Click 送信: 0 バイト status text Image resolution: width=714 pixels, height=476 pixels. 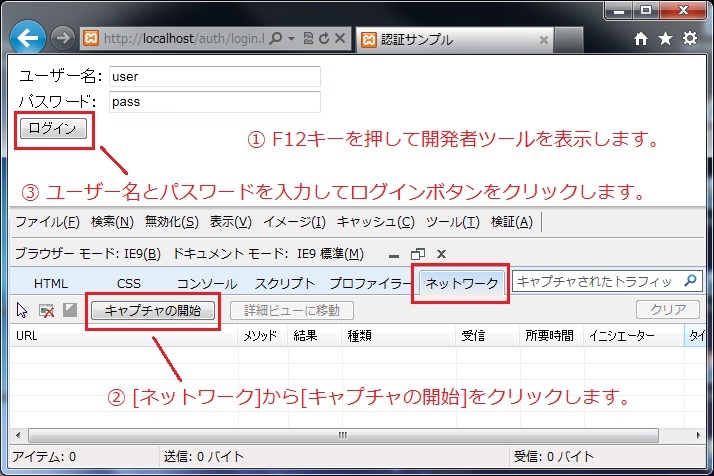point(204,456)
